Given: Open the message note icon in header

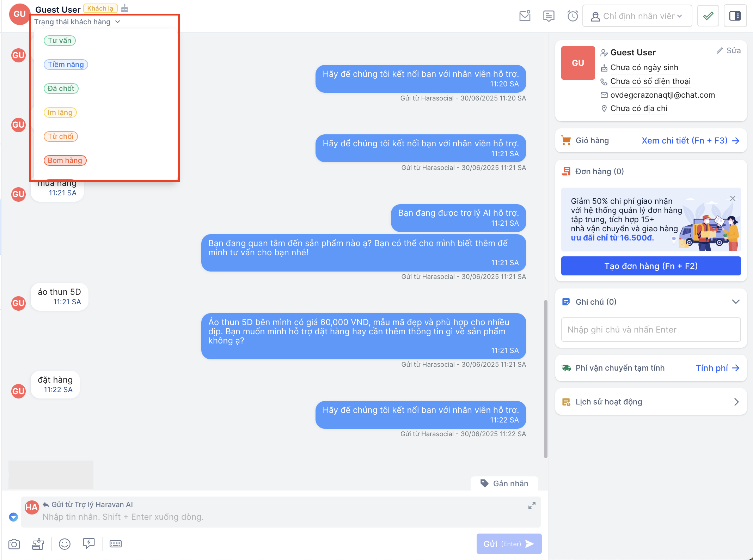Looking at the screenshot, I should tap(549, 16).
